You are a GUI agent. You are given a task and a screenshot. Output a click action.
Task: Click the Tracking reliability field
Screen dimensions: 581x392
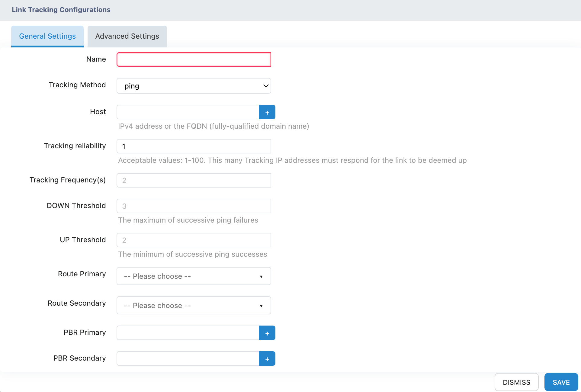click(x=194, y=146)
